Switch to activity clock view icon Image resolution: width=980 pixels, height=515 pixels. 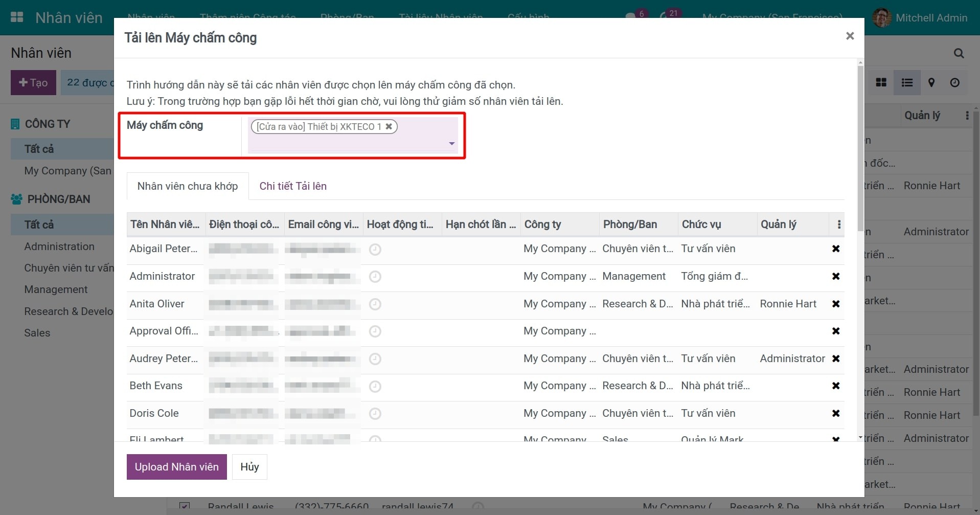pos(954,83)
